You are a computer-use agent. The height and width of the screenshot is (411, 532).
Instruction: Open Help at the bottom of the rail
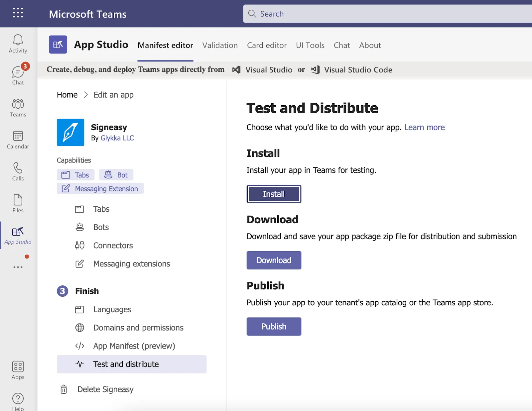tap(18, 401)
